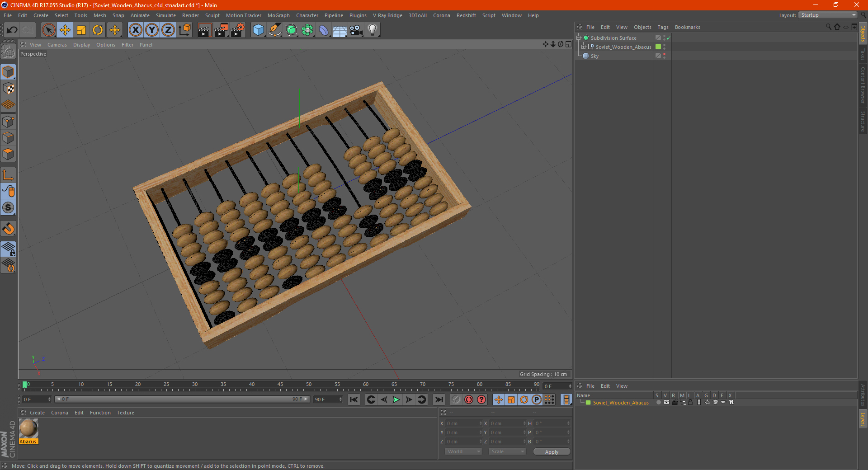The height and width of the screenshot is (470, 868).
Task: Open the Content Browser side tab
Action: tap(863, 85)
